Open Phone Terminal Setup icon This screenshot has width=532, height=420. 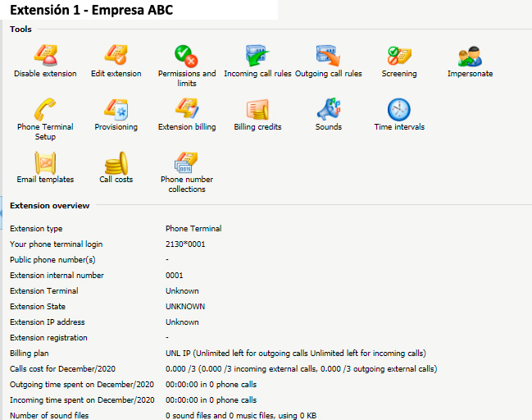[x=45, y=109]
